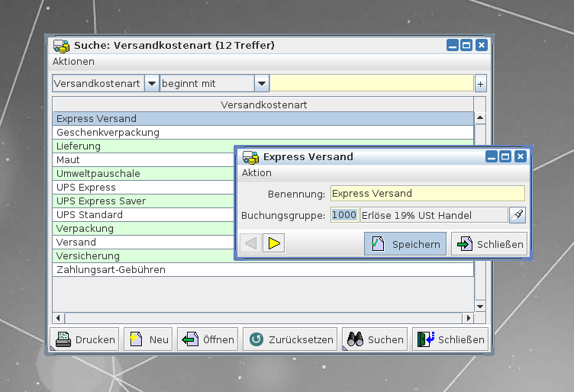Close the search window via Schließen button
The image size is (574, 392).
click(x=450, y=339)
